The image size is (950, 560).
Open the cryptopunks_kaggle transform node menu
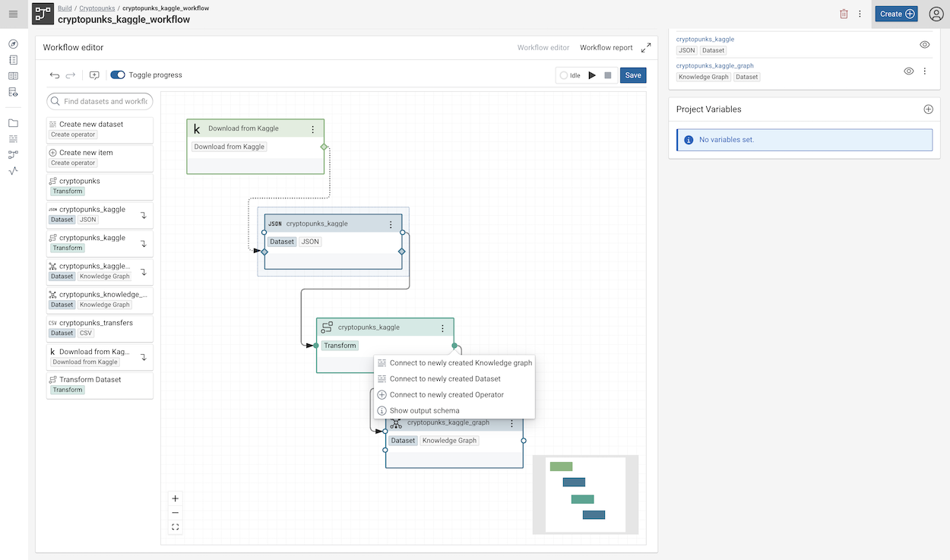443,327
